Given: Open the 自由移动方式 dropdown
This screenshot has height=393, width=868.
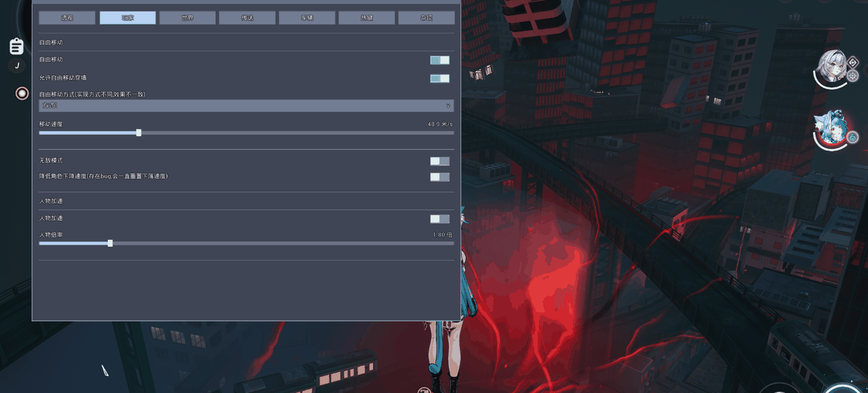Looking at the screenshot, I should coord(246,106).
